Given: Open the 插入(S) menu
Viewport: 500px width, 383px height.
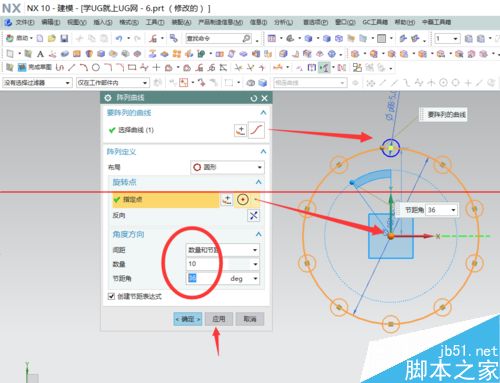Looking at the screenshot, I should (103, 22).
